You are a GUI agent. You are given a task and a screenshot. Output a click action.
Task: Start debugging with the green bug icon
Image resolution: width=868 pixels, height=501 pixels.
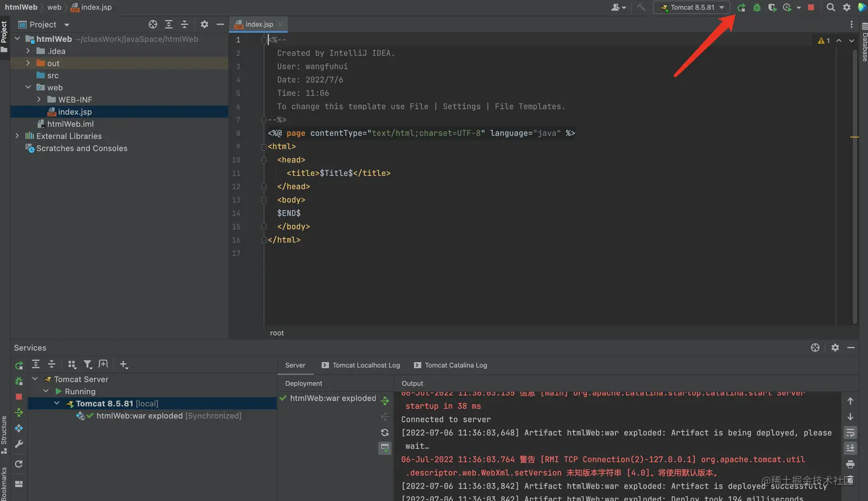tap(757, 7)
